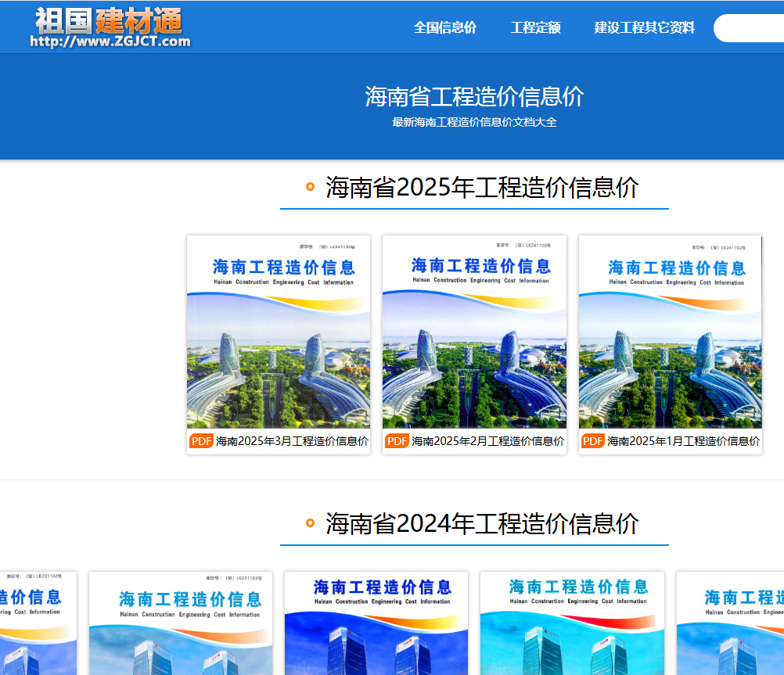Click the 海南省2025年工程造价信息价 heading
Image resolution: width=784 pixels, height=675 pixels.
coord(482,188)
